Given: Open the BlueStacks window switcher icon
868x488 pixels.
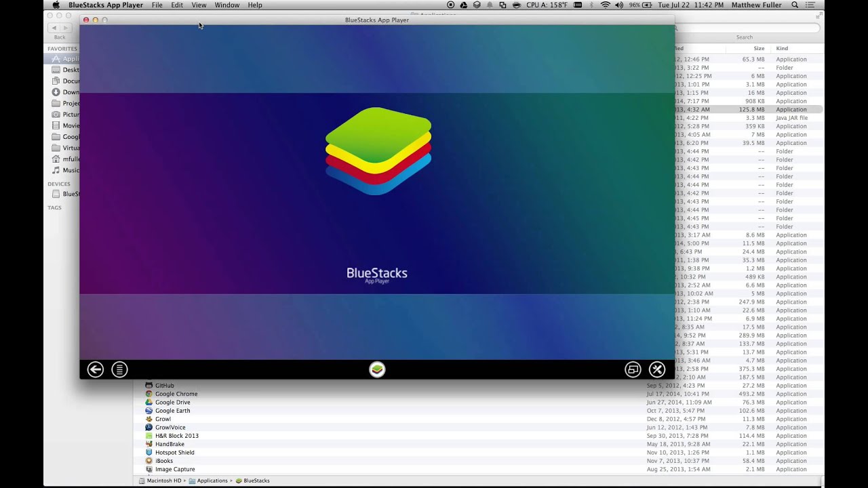Looking at the screenshot, I should 633,369.
